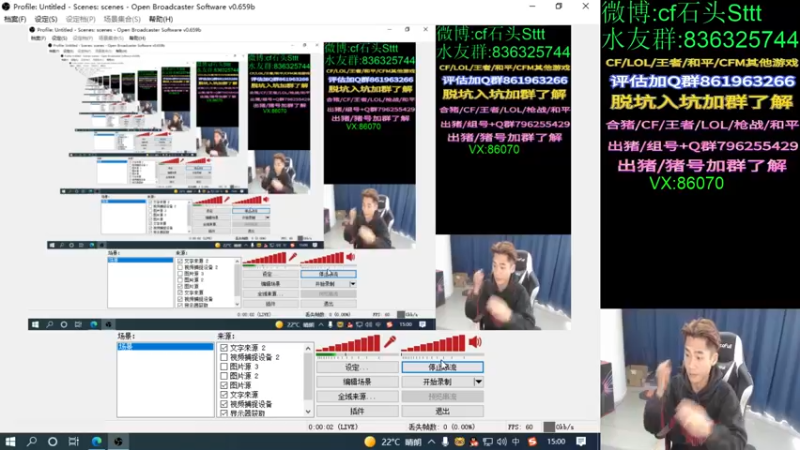This screenshot has width=800, height=450.
Task: Click OBS logo in the title bar
Action: click(x=6, y=7)
